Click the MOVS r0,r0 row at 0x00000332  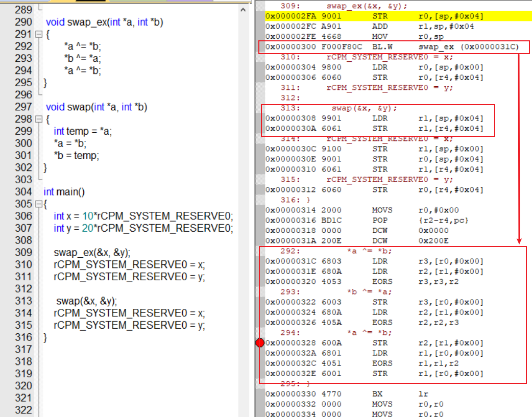398,404
